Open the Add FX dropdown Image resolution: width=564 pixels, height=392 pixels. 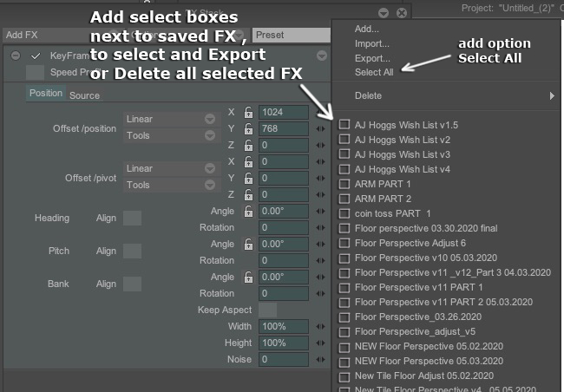(63, 35)
